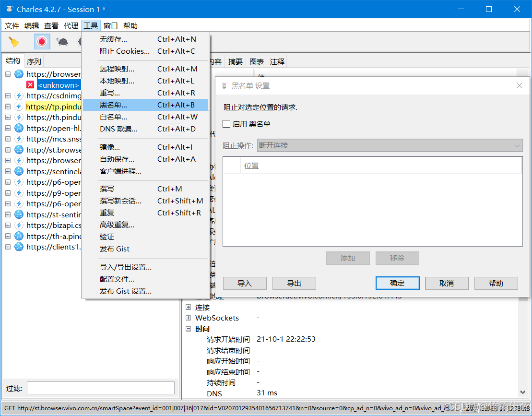Click the 移除 button
532x416 pixels.
pyautogui.click(x=397, y=258)
